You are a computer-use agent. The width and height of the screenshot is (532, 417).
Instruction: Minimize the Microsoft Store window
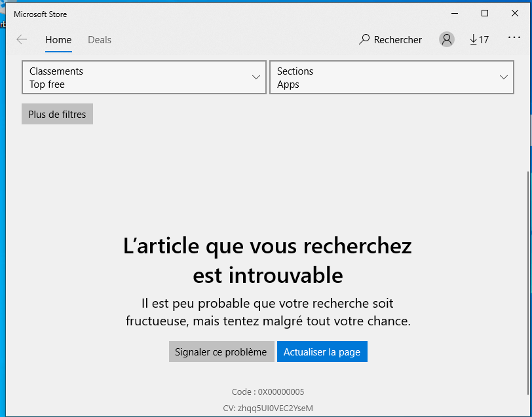[455, 14]
